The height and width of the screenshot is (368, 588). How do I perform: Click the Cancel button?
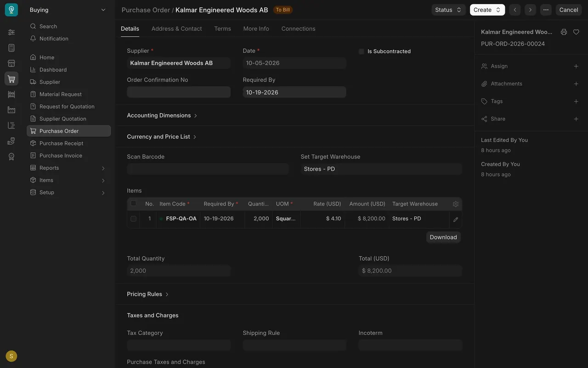(569, 10)
